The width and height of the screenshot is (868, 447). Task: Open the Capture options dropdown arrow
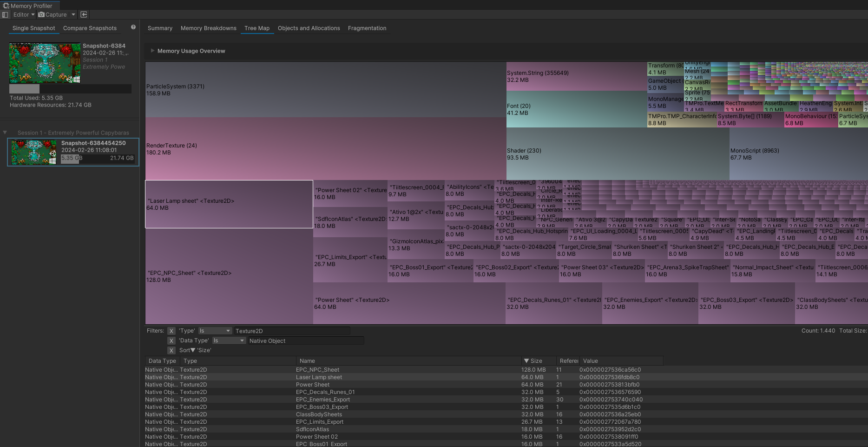pyautogui.click(x=73, y=15)
